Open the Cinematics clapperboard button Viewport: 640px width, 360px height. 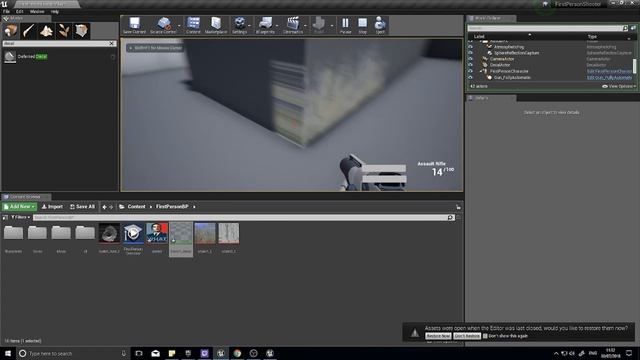point(293,25)
